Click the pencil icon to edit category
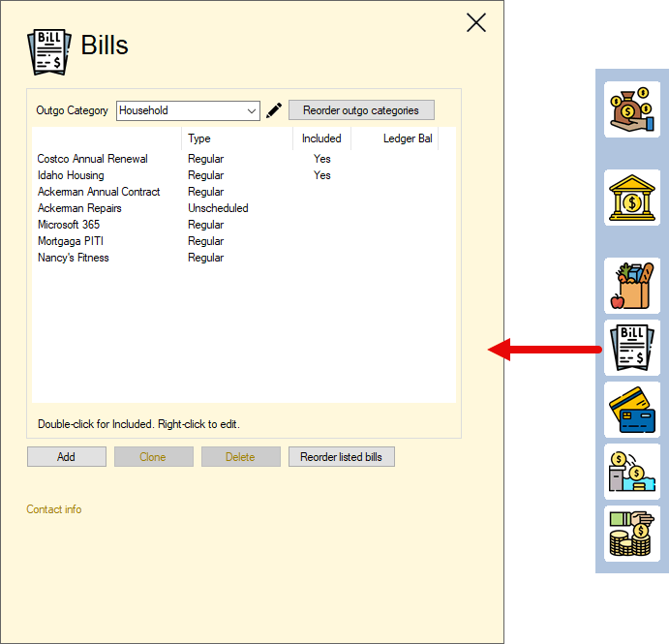 click(274, 110)
